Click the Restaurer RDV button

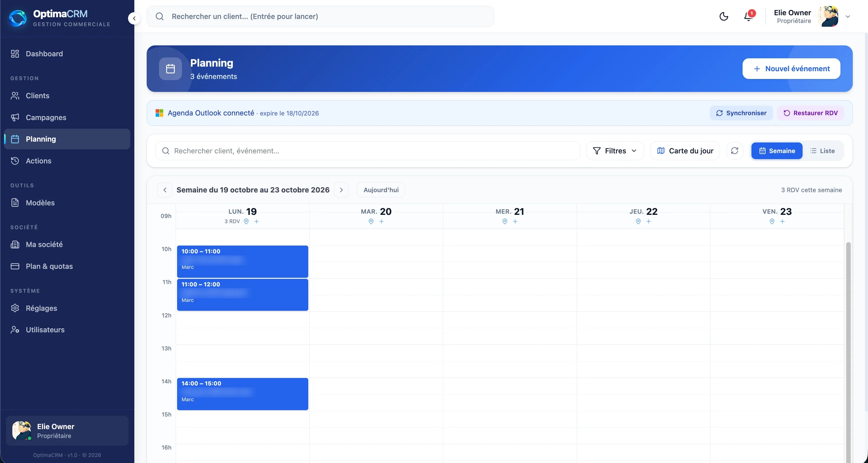pyautogui.click(x=810, y=113)
